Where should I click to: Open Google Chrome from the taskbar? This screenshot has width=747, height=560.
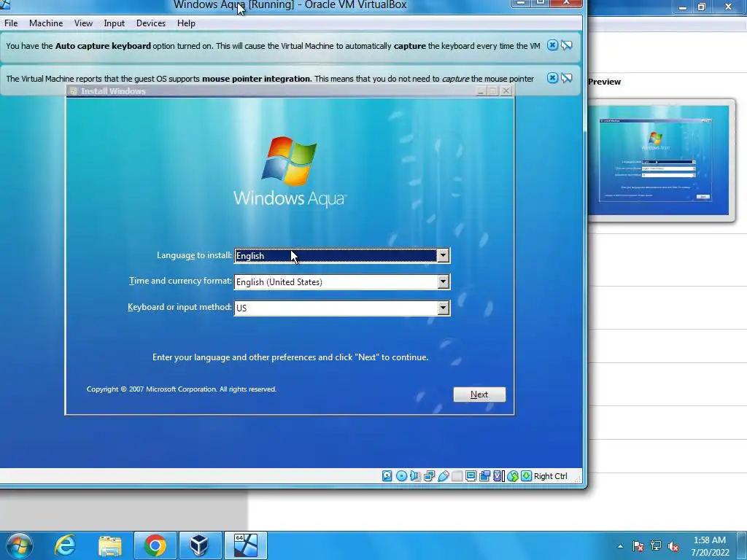coord(155,545)
